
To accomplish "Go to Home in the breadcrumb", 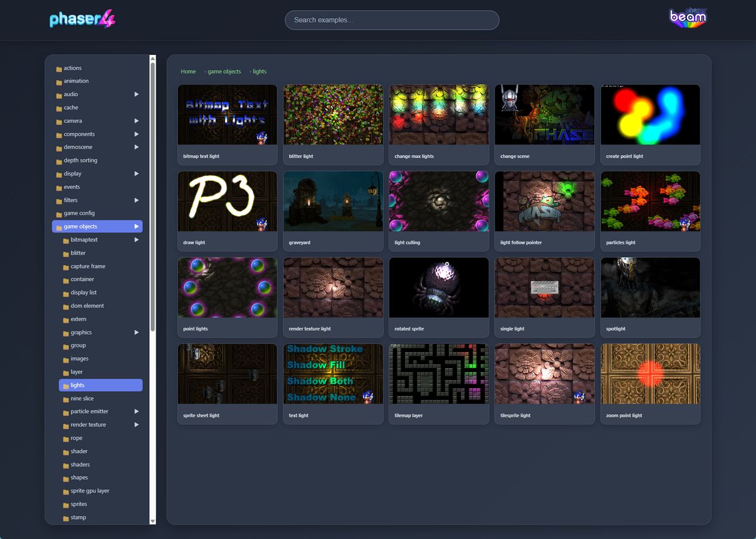I will click(x=188, y=71).
